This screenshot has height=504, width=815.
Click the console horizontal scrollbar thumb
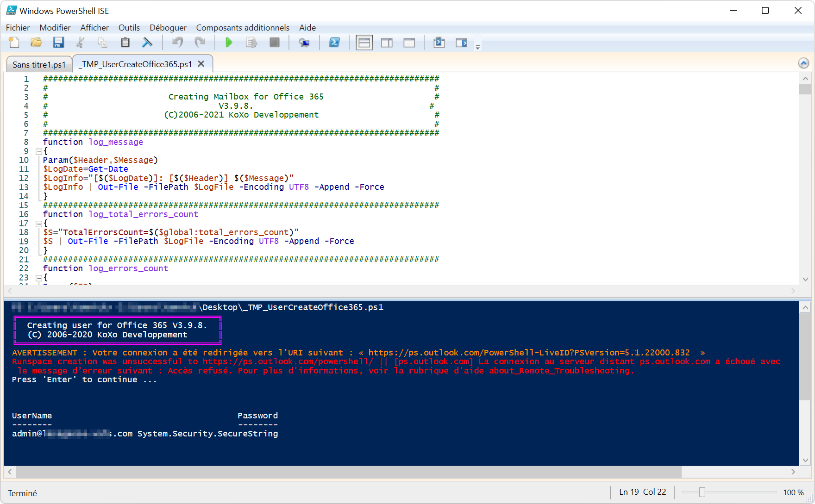click(x=349, y=472)
